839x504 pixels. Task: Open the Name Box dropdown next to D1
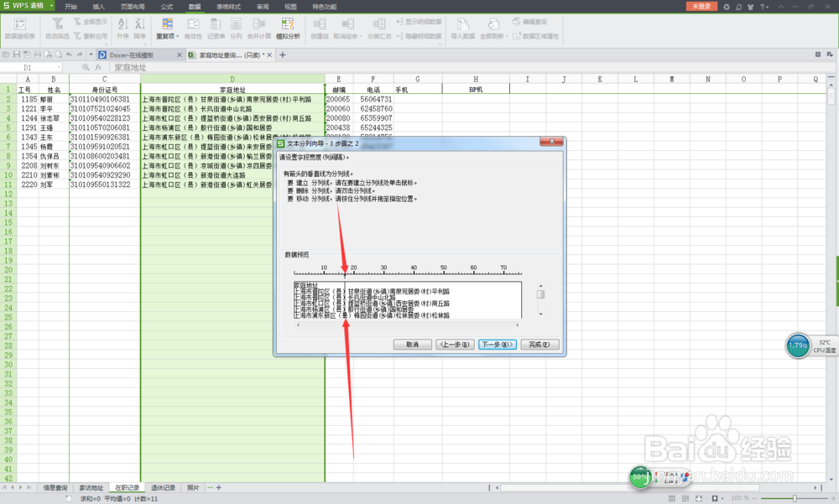coord(59,67)
